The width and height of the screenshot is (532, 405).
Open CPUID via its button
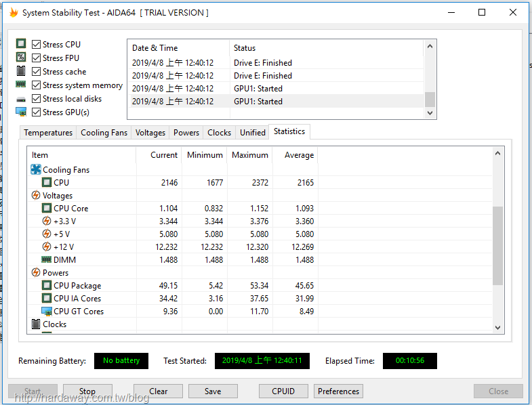click(x=283, y=391)
